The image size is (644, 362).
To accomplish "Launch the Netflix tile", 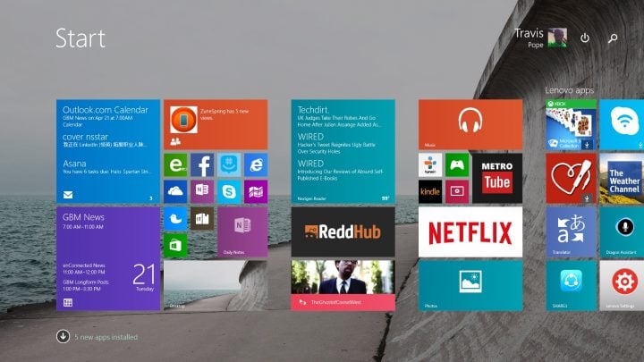I will pyautogui.click(x=470, y=232).
